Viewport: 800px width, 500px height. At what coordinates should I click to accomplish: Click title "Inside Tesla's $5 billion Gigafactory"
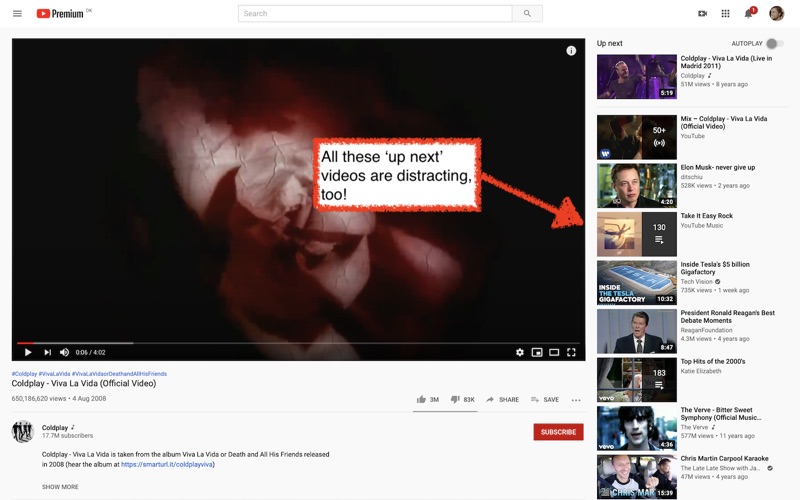tap(715, 268)
